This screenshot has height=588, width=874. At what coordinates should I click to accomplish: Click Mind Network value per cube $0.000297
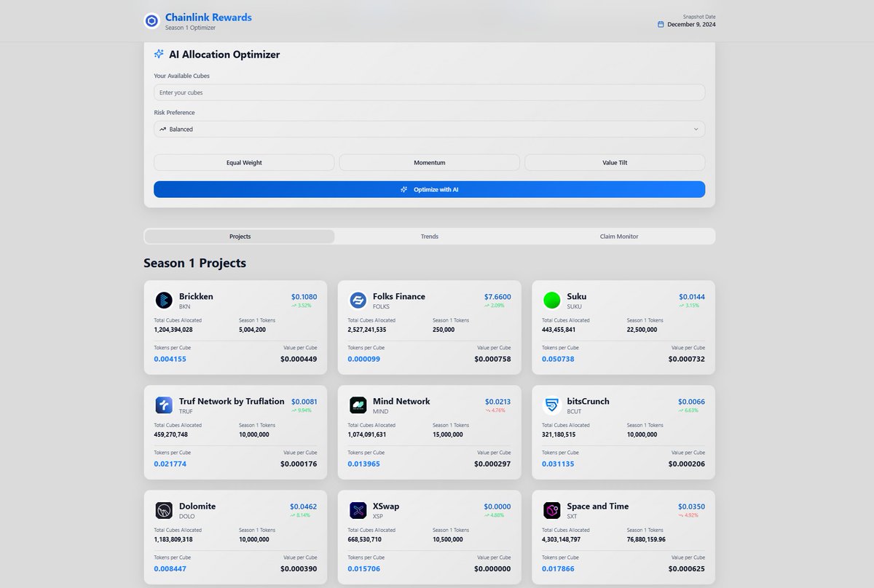492,464
